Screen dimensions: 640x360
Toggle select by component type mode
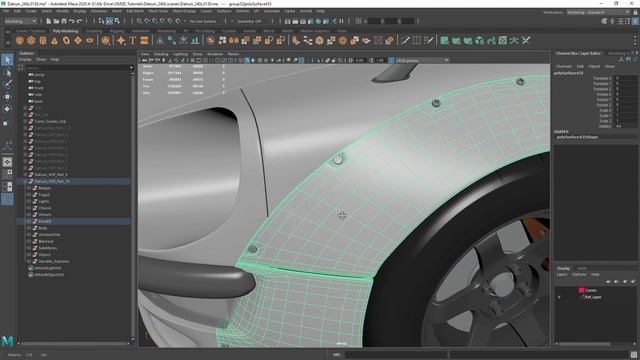point(117,21)
